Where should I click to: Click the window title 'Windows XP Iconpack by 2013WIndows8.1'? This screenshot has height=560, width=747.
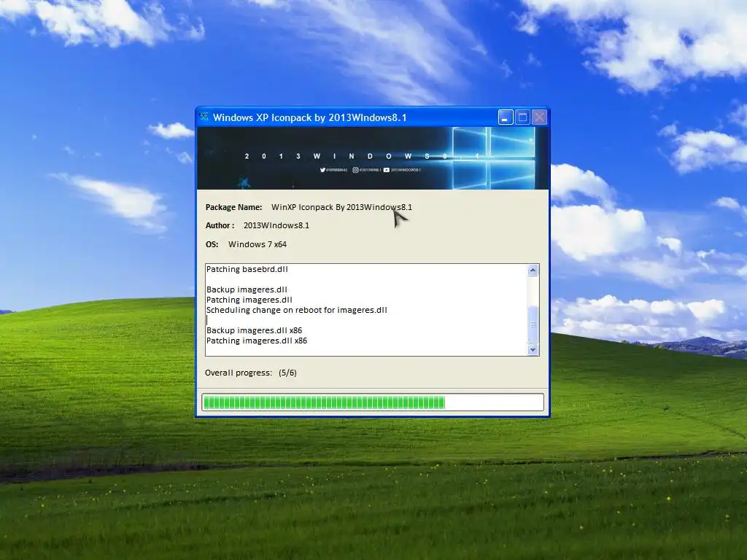309,117
